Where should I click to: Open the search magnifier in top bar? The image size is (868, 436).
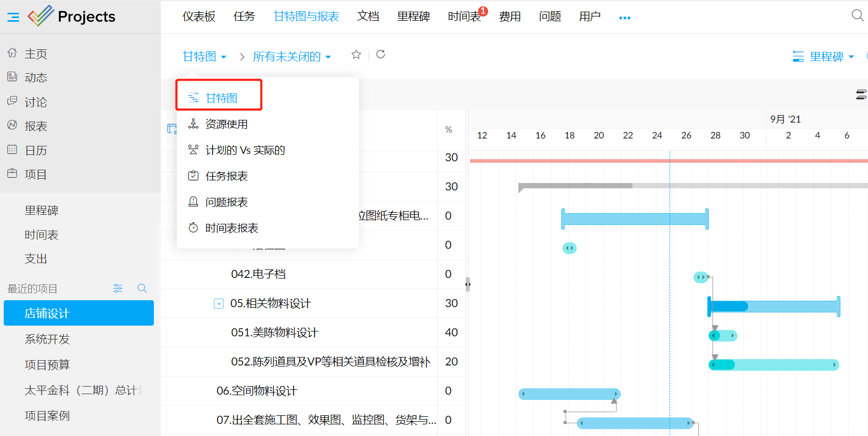(857, 15)
